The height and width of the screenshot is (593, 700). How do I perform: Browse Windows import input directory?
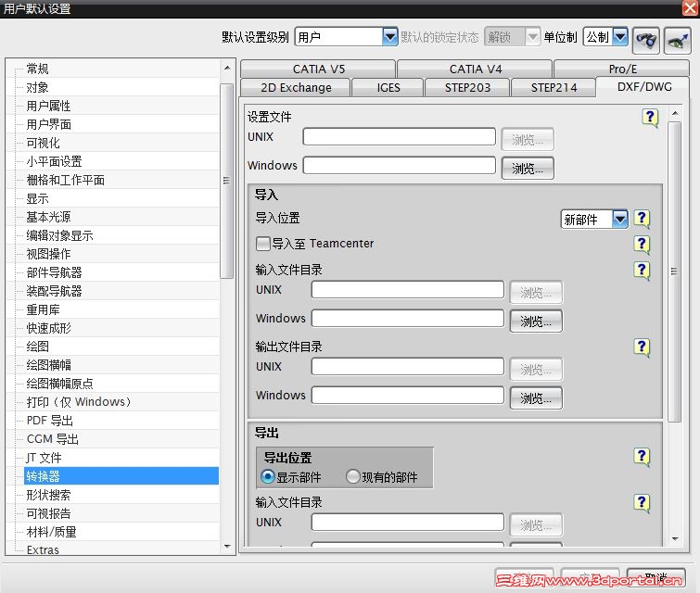[536, 322]
